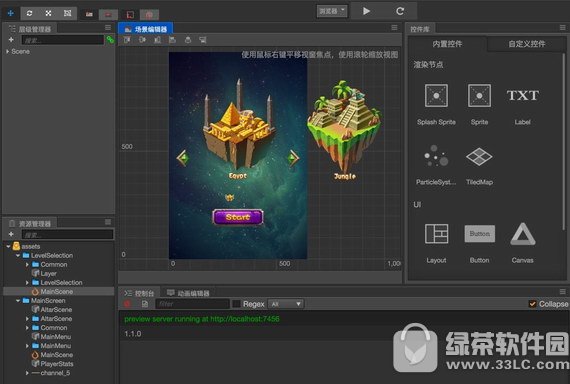Expand the channel_5 item

tap(27, 373)
